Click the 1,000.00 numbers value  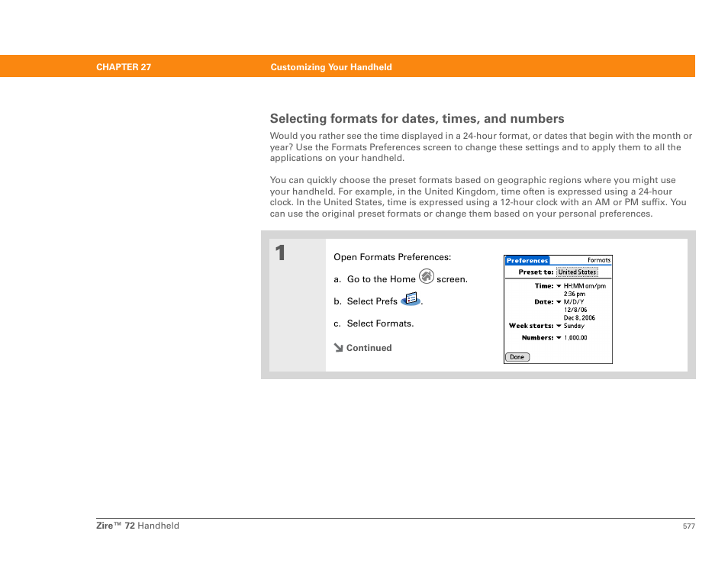575,338
